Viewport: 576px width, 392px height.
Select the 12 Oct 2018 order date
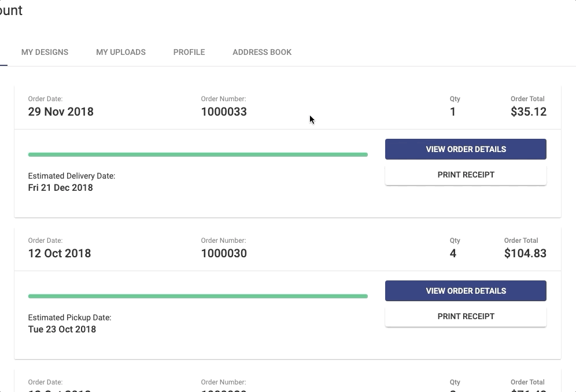coord(60,253)
